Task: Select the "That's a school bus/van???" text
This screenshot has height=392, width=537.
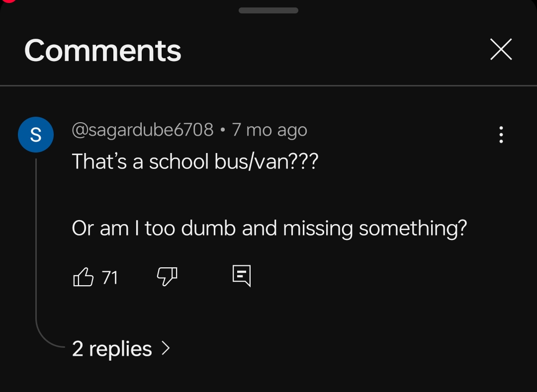Action: [195, 161]
